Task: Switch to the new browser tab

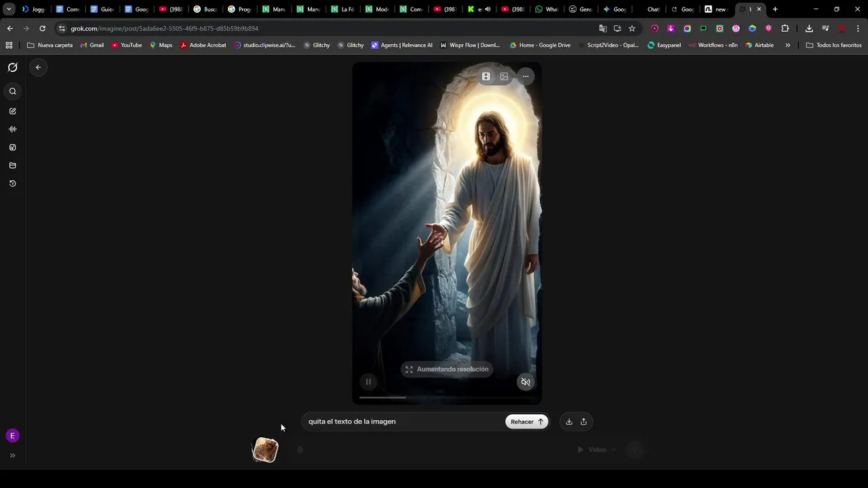Action: (716, 9)
